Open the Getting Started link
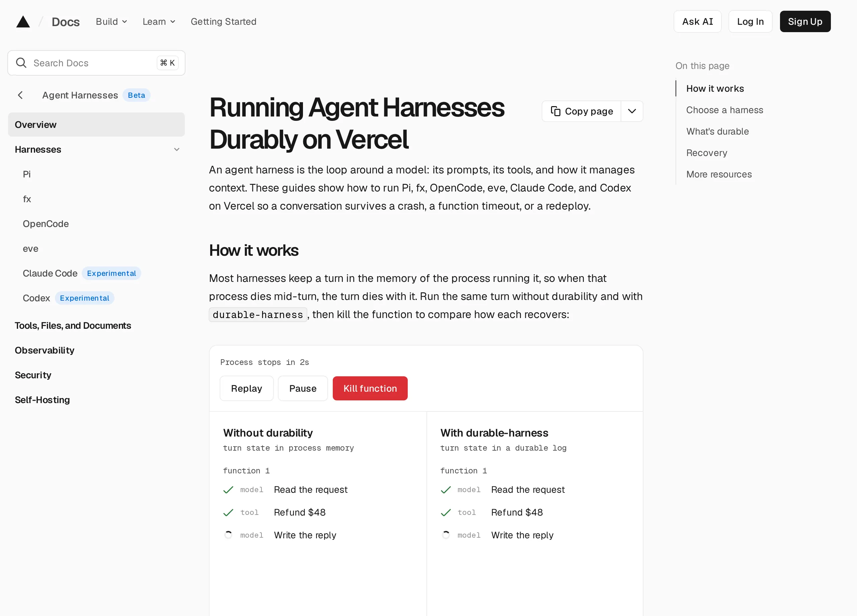Viewport: 857px width, 616px height. 223,21
